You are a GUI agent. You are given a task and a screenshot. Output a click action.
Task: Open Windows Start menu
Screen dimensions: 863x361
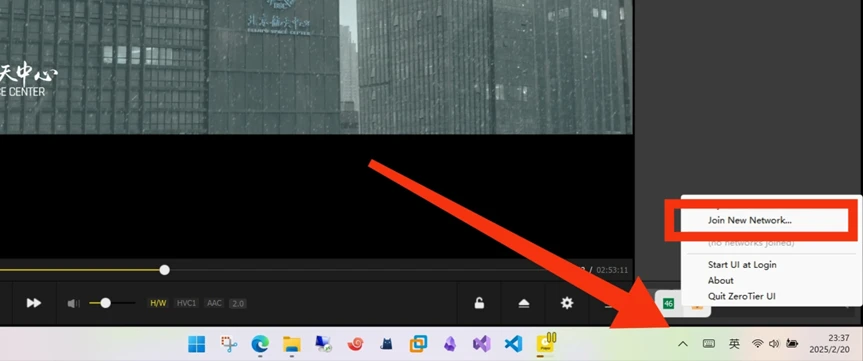[x=196, y=344]
